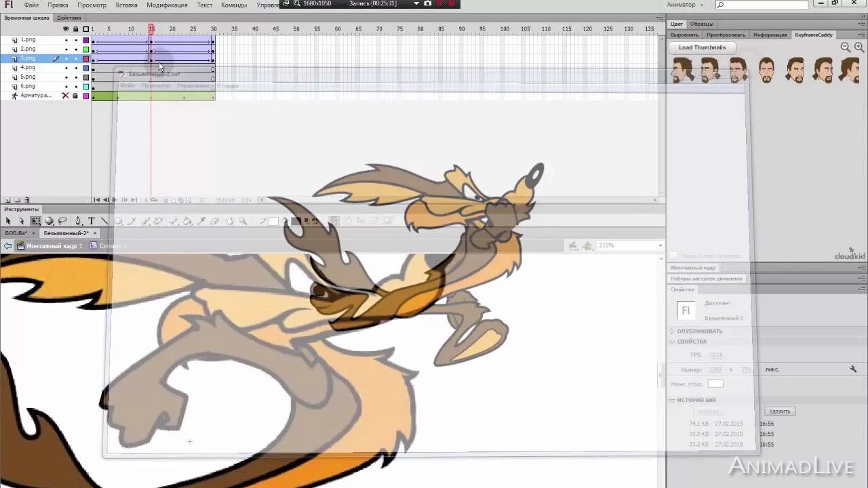Zoom in KeyframeCaddy thumbnails

point(860,47)
